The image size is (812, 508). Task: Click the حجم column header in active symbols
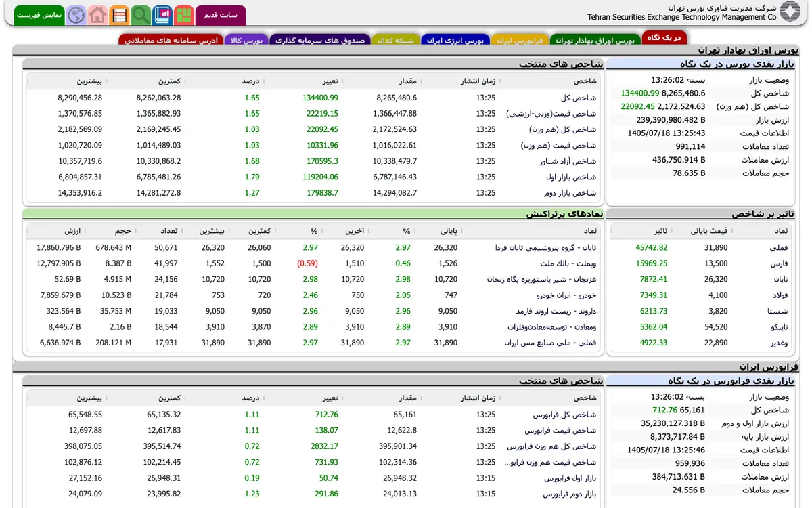point(122,231)
